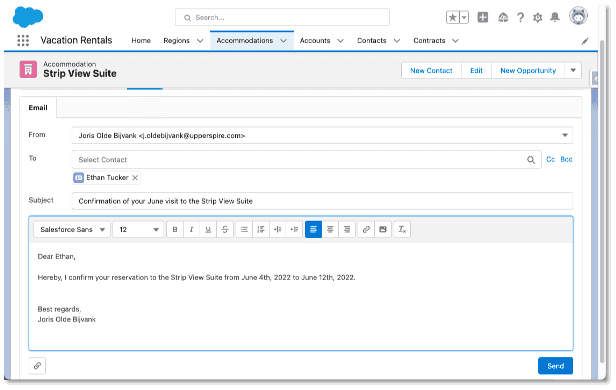Open the Contacts tab
The image size is (616, 390).
[372, 40]
